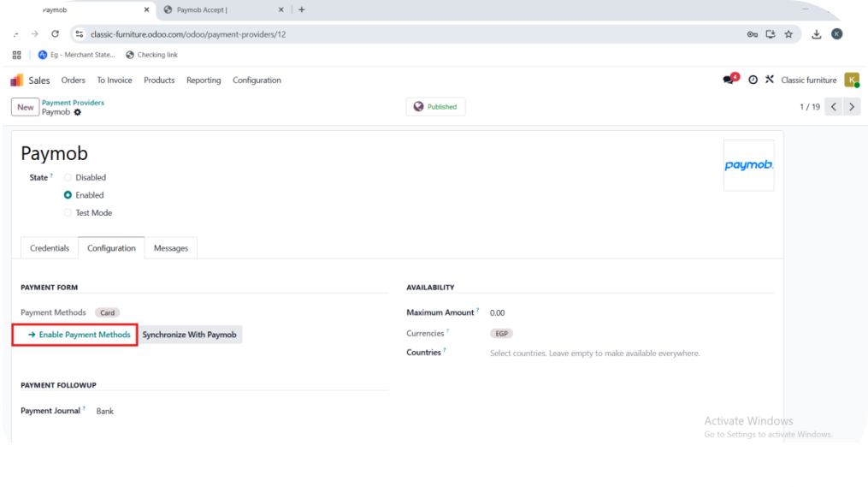Open the browser downloads icon
Screen dimensions: 868x487
click(x=816, y=34)
